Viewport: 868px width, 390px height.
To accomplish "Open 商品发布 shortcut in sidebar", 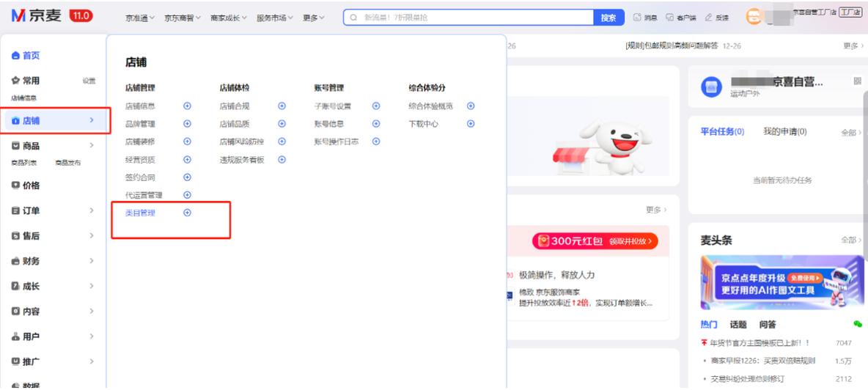I will point(68,163).
